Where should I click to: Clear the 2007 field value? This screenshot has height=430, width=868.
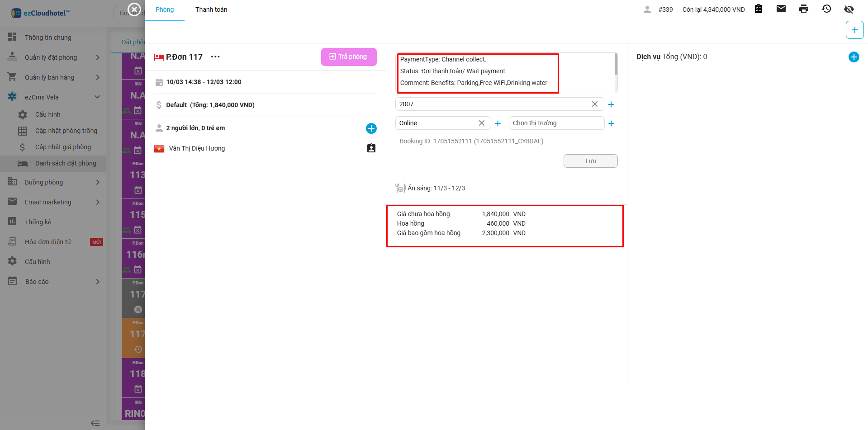tap(594, 104)
